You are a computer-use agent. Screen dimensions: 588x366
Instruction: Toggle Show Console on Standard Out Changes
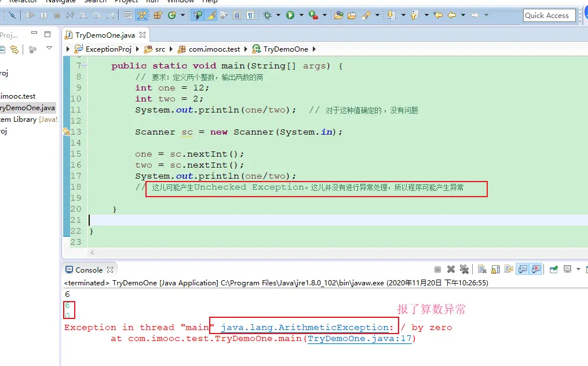[x=523, y=269]
